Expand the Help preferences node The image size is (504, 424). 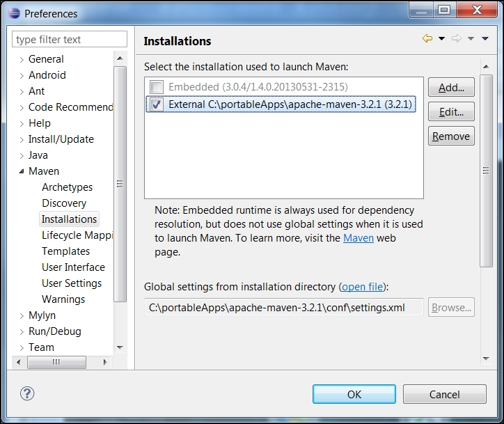(22, 124)
